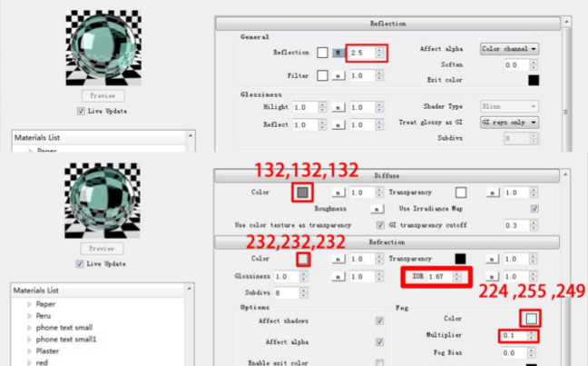Expand the 'phone text small' material

(29, 328)
